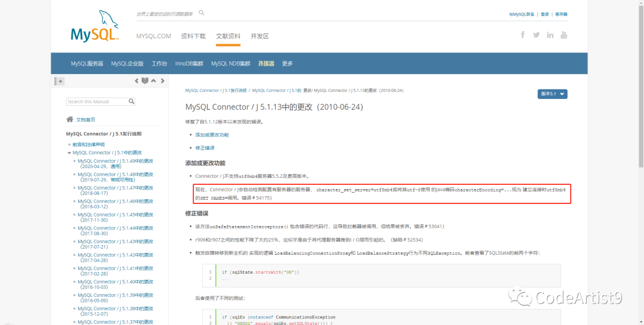This screenshot has width=644, height=325.
Task: Open the 版本5.1 version dropdown
Action: [552, 94]
